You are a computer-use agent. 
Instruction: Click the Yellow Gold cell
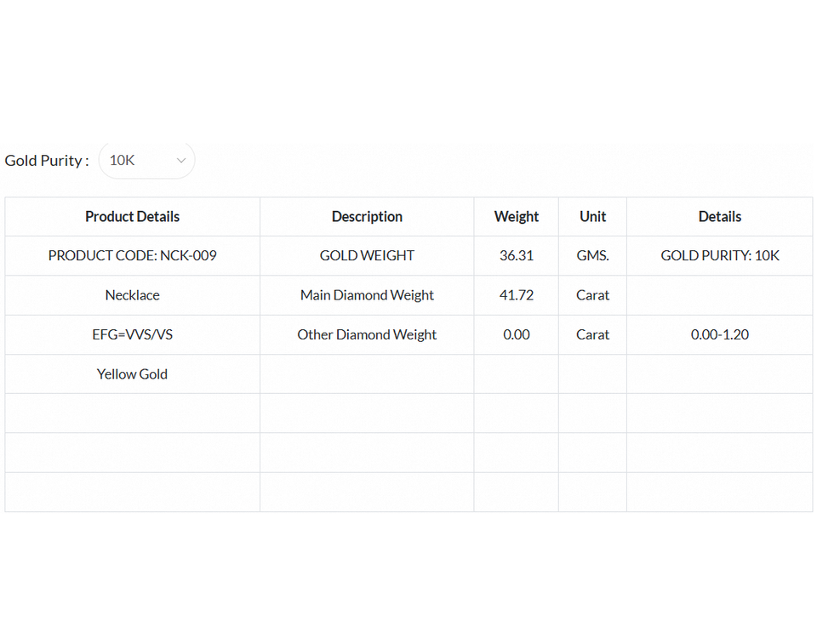click(x=132, y=373)
